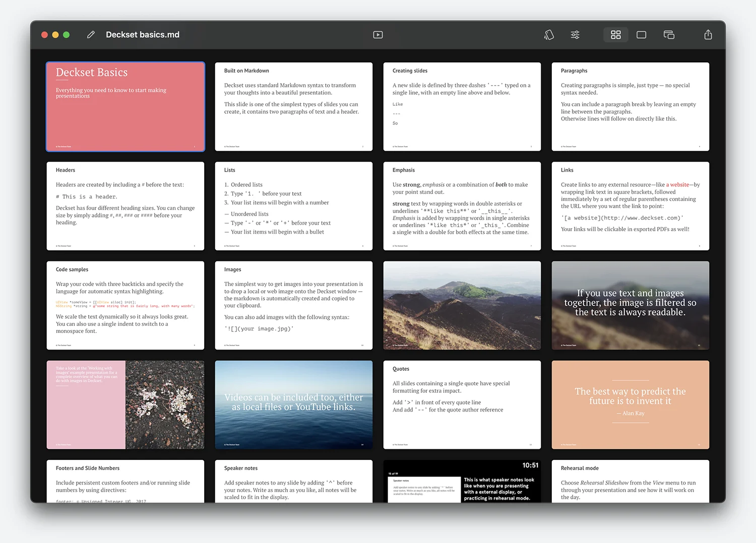This screenshot has height=543, width=756.
Task: Select the Emphasis slide thumbnail
Action: coord(462,206)
